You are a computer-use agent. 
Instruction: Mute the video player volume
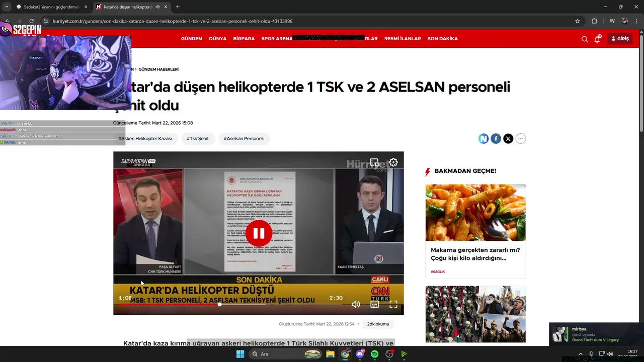[356, 304]
